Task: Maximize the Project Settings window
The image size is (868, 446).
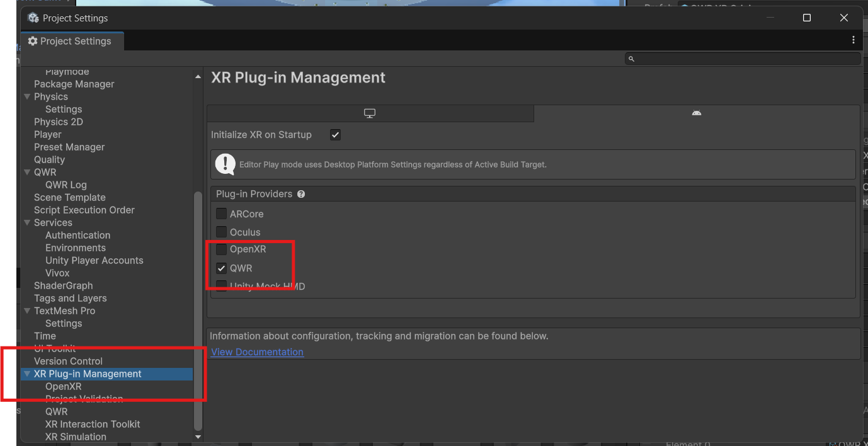Action: (807, 18)
